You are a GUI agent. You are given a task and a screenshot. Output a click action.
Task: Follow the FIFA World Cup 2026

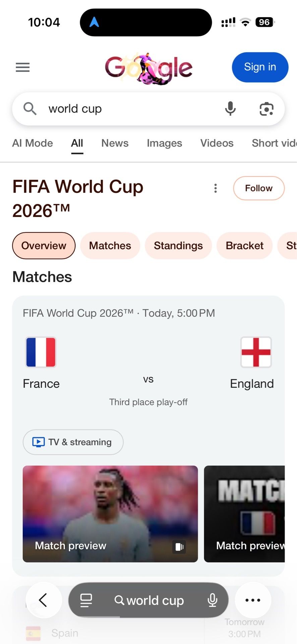click(x=259, y=188)
